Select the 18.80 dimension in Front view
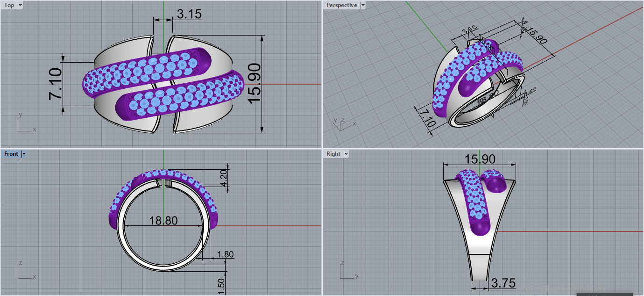The width and height of the screenshot is (644, 296). coord(163,220)
